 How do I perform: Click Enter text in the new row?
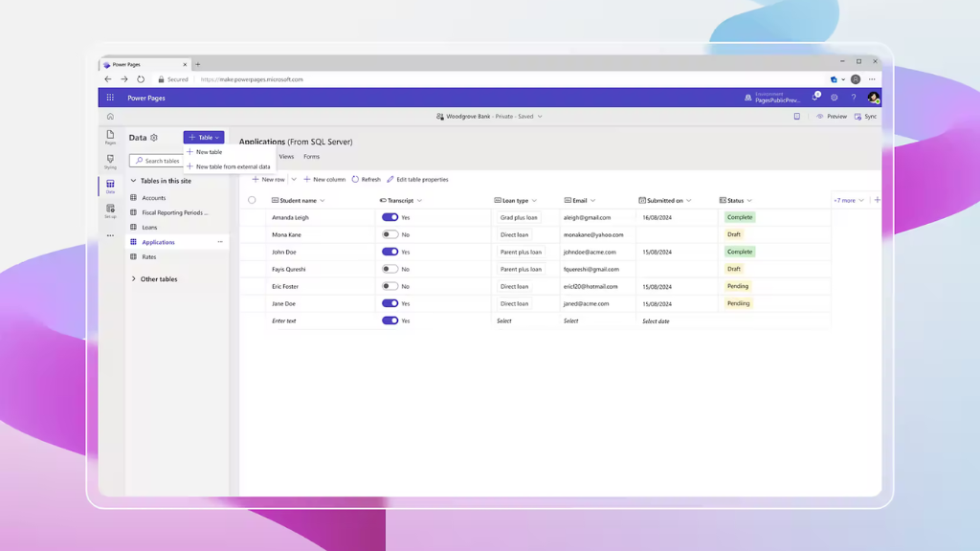pyautogui.click(x=283, y=321)
